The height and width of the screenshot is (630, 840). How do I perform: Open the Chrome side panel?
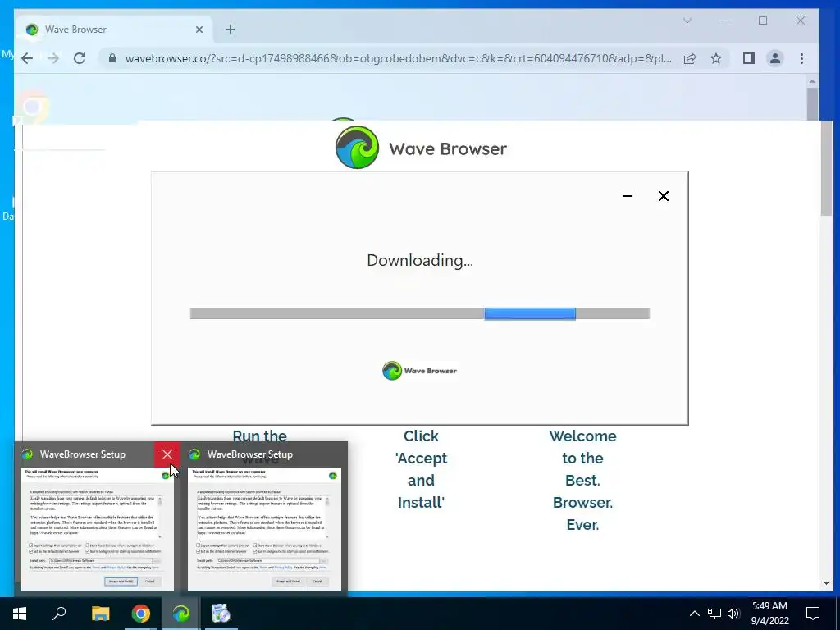(x=749, y=58)
